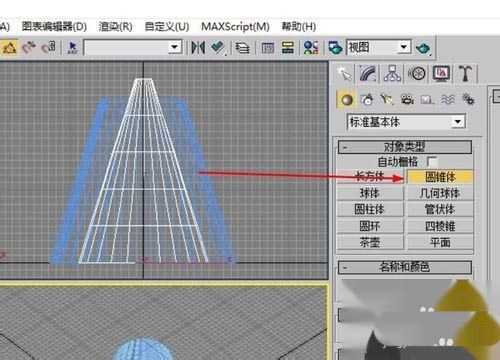500x360 pixels.
Task: Click the Align tool icon
Action: 218,48
